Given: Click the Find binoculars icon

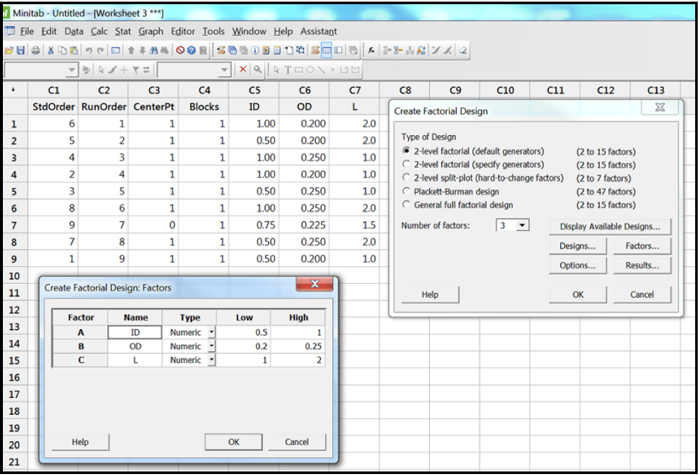Looking at the screenshot, I should tap(154, 50).
